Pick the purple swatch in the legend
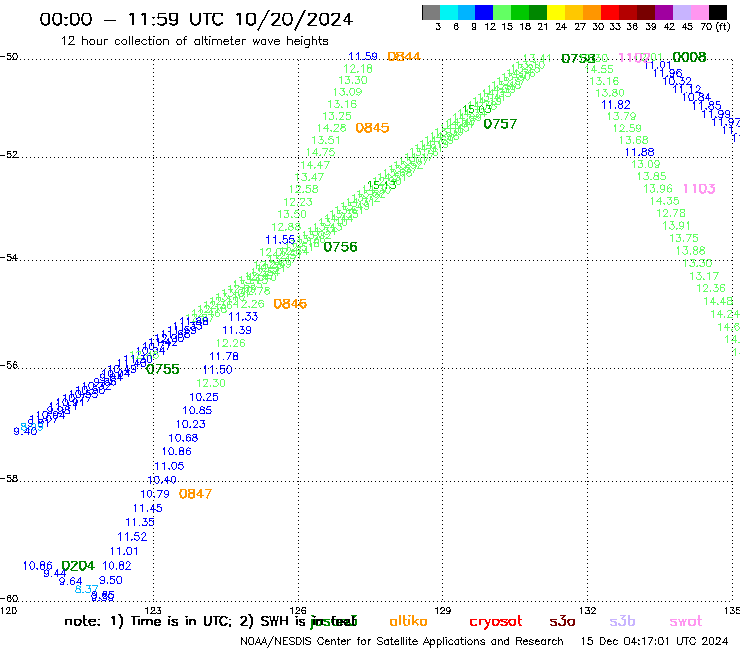This screenshot has width=740, height=650. pyautogui.click(x=664, y=12)
